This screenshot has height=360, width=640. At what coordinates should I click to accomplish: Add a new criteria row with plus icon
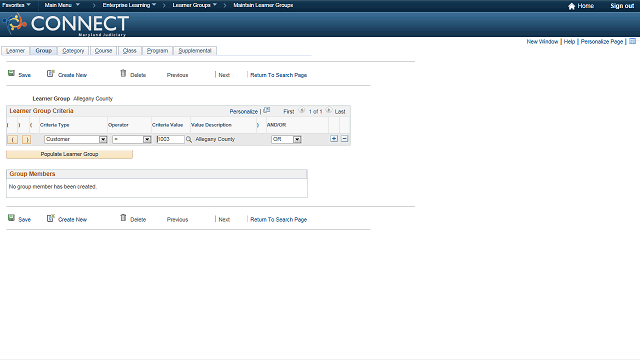[x=334, y=139]
